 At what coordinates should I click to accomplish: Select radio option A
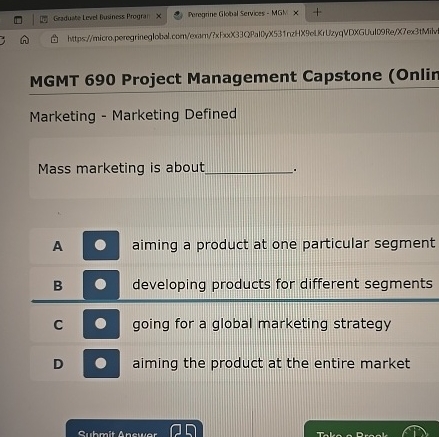pyautogui.click(x=101, y=245)
